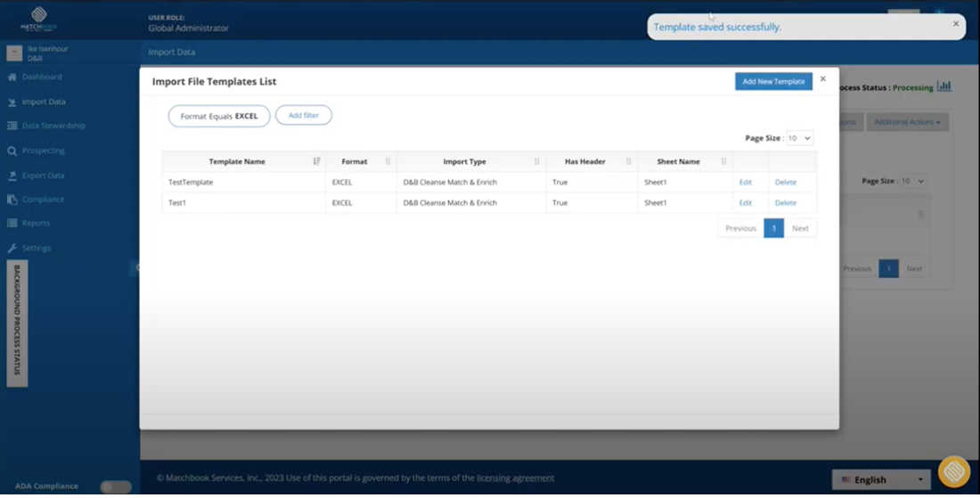980x498 pixels.
Task: Click the Import Type column handle icon
Action: pos(536,161)
